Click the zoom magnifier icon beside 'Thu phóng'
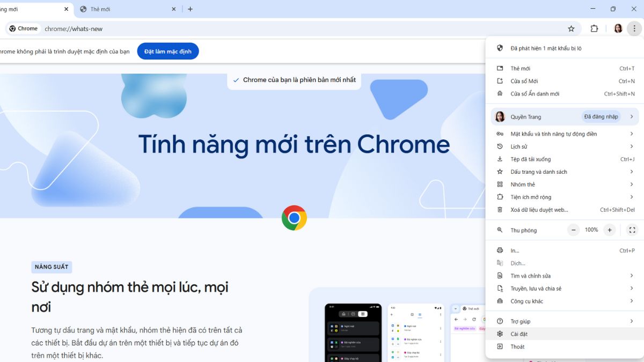 [500, 230]
